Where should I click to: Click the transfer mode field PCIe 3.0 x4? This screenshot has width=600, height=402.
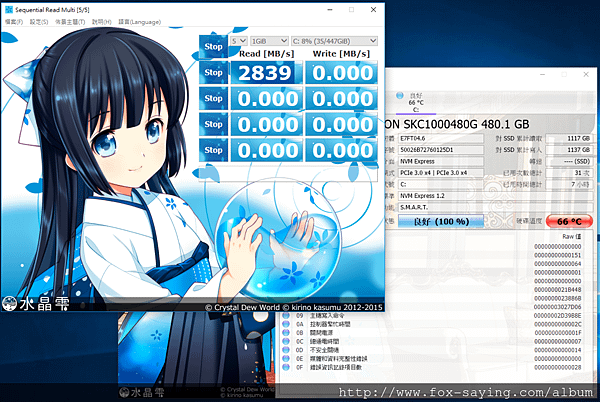(x=441, y=173)
